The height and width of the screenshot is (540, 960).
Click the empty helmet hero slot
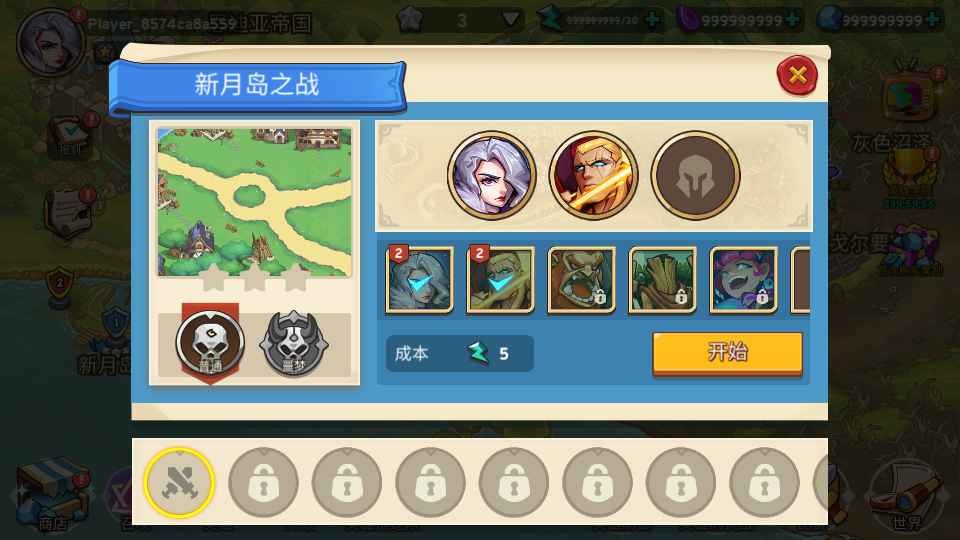point(695,176)
